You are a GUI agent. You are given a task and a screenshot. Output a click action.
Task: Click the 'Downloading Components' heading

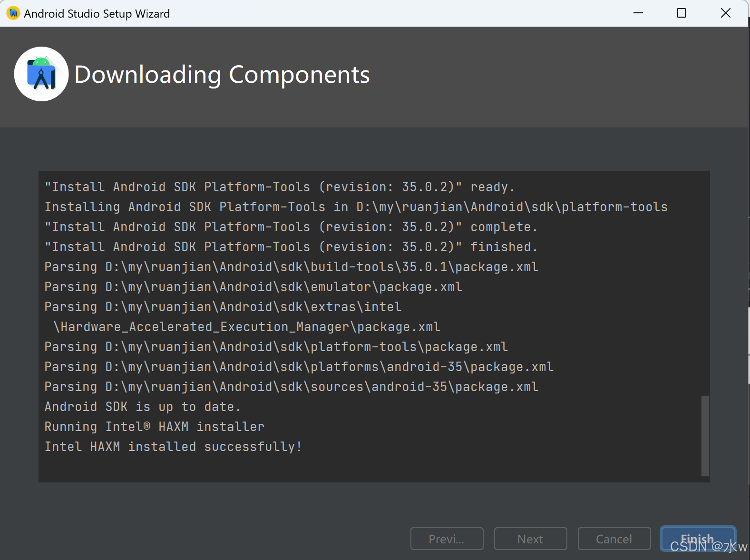(222, 75)
